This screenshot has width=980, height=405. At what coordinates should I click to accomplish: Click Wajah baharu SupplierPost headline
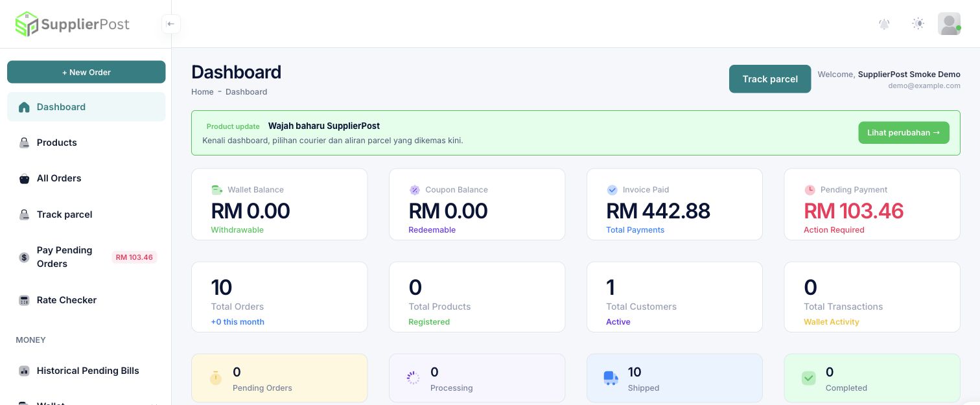tap(324, 126)
